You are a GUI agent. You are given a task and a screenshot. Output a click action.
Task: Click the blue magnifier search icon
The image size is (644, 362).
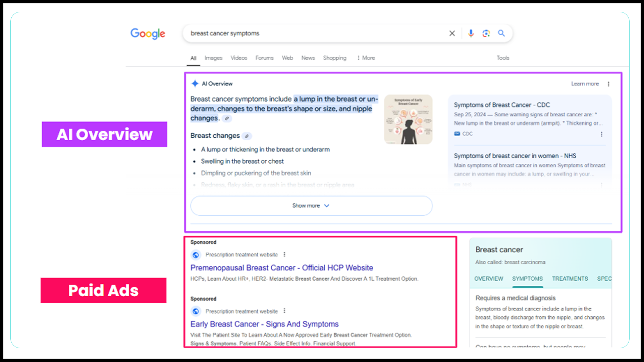click(x=501, y=33)
